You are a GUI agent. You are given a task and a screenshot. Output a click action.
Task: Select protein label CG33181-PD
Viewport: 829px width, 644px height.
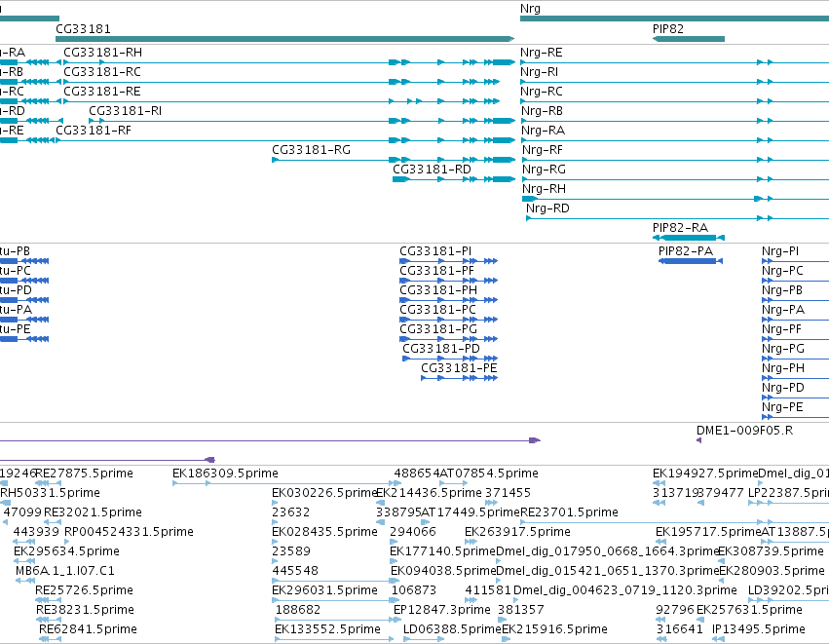[x=441, y=349]
